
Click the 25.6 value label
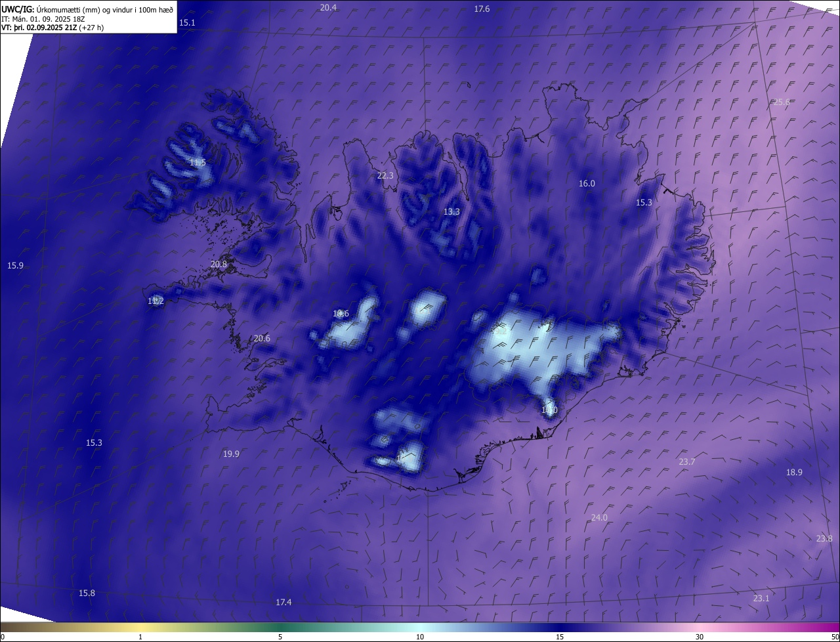(x=782, y=102)
